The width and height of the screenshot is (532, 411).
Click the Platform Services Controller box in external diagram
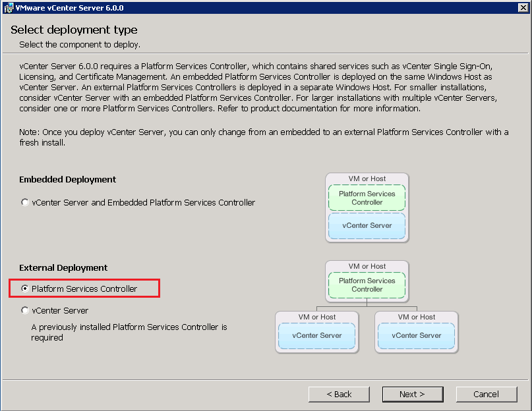(367, 285)
